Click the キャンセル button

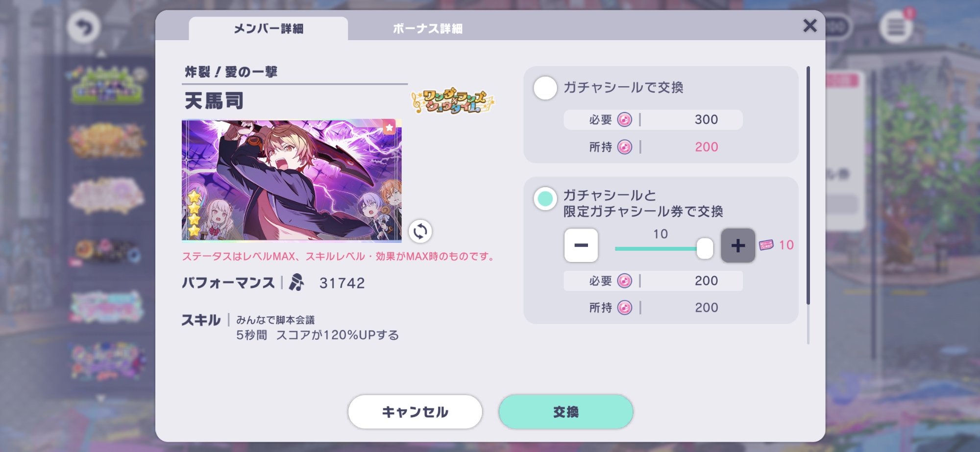coord(415,412)
